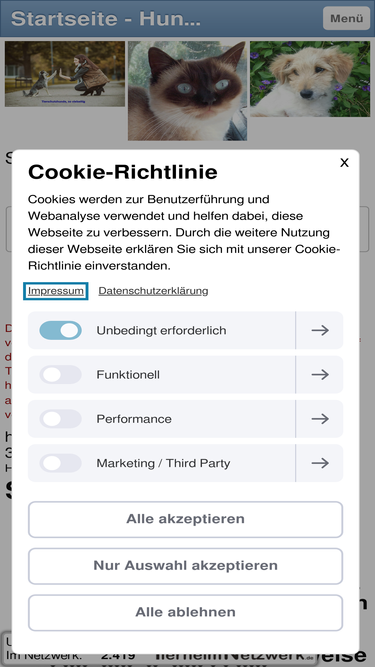The image size is (375, 667).
Task: Click the Startseite page title header
Action: pos(105,19)
